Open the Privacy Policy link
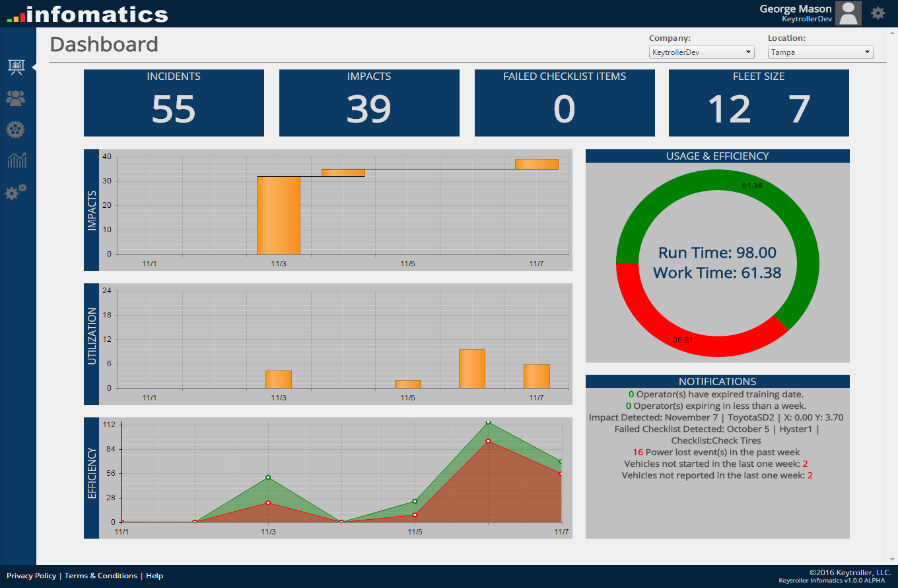This screenshot has height=588, width=898. coord(31,576)
